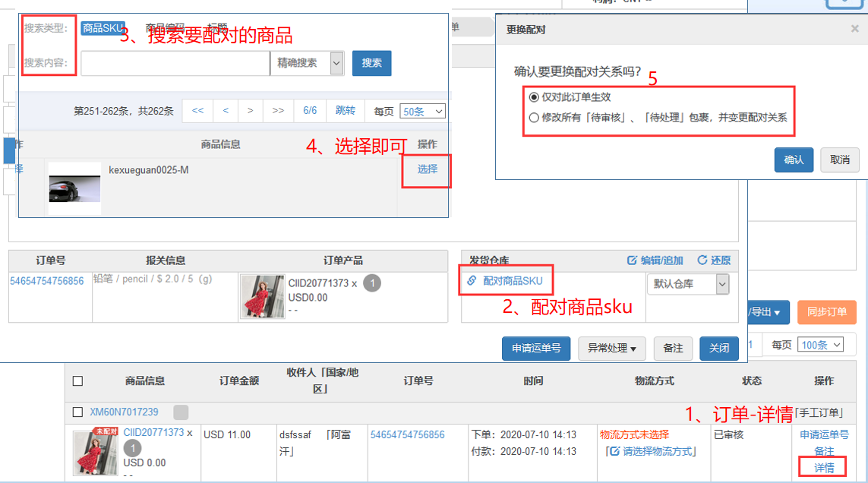Go to first page with << button

coord(197,111)
